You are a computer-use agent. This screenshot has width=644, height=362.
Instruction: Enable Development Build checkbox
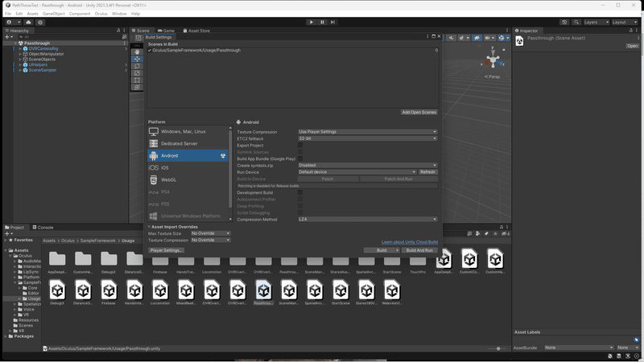point(300,192)
